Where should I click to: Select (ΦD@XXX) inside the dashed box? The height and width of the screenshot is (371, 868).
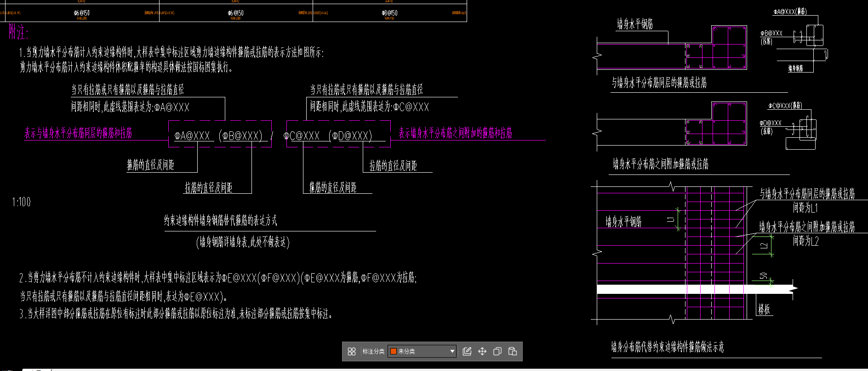[350, 135]
